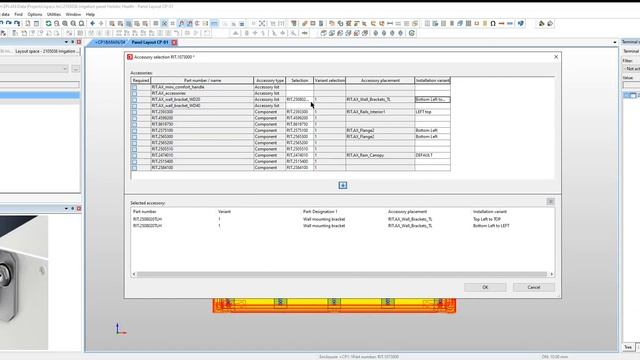This screenshot has width=640, height=360.
Task: Click Cancel in Accessory selection dialog
Action: (x=534, y=287)
